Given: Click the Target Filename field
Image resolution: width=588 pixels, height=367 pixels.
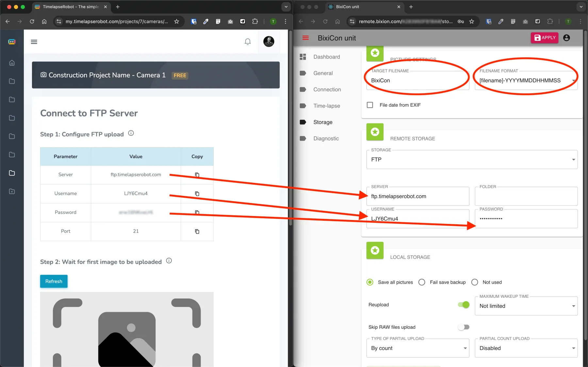Looking at the screenshot, I should click(418, 80).
